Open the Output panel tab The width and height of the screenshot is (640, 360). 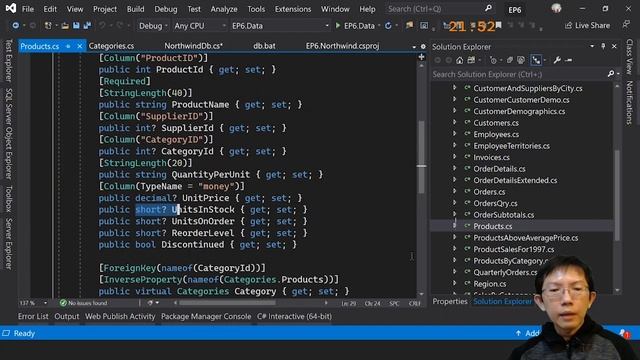point(67,316)
